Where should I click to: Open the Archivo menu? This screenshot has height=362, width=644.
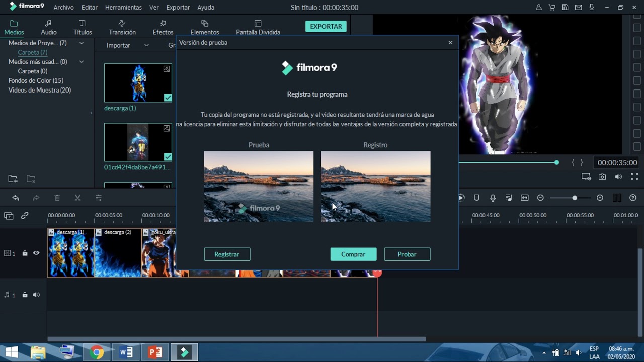63,8
